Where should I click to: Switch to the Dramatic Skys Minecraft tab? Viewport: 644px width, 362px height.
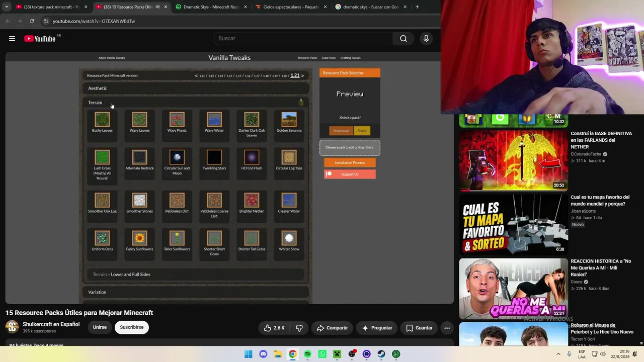(x=211, y=7)
